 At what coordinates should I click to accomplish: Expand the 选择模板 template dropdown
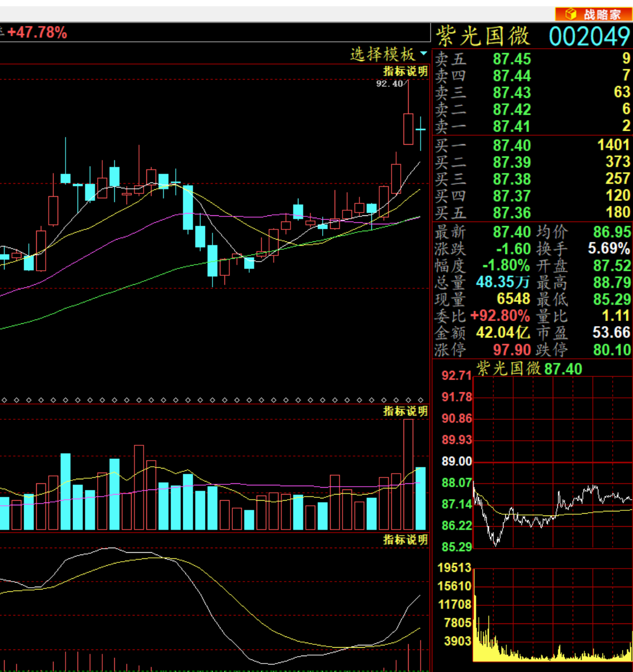[389, 54]
